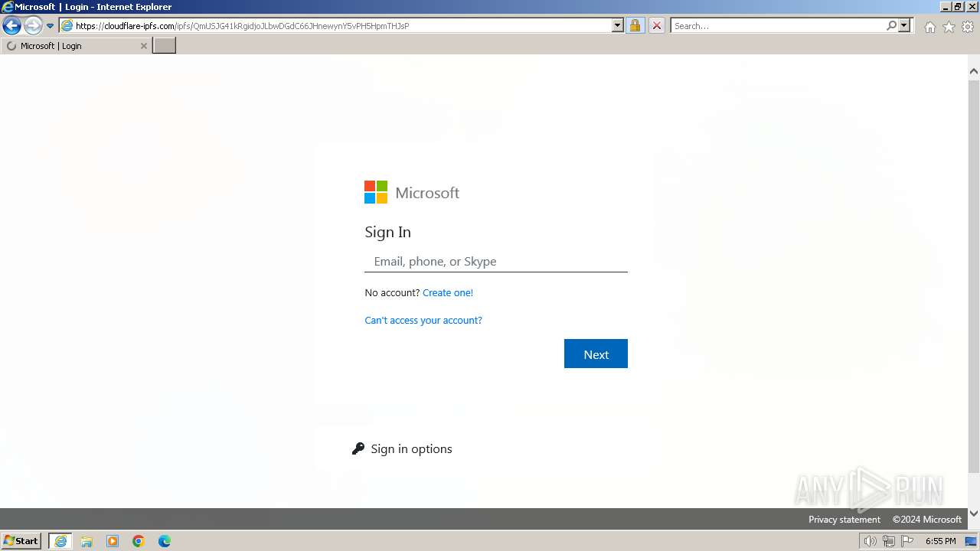980x551 pixels.
Task: Click the Next button
Action: click(596, 354)
